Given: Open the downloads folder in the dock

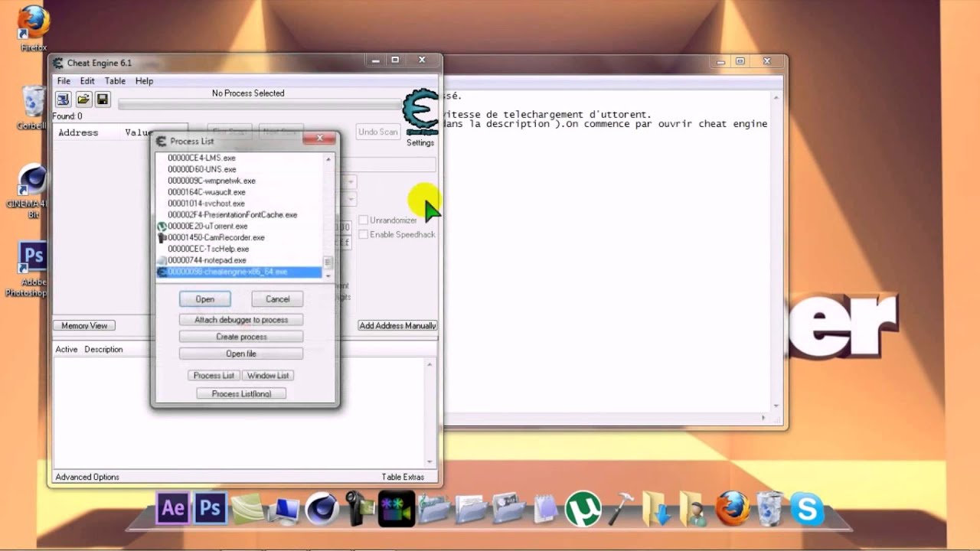Looking at the screenshot, I should 657,509.
